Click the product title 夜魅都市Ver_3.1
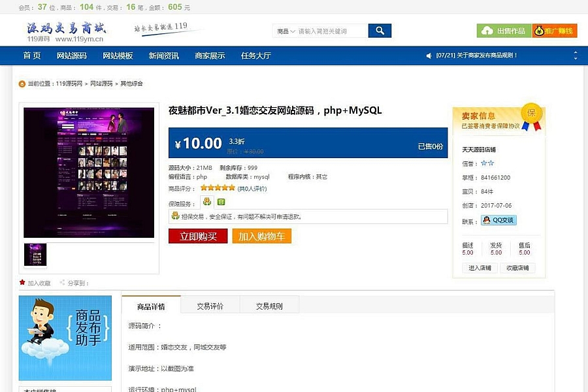Viewport: 588px width, 392px height. [x=275, y=110]
